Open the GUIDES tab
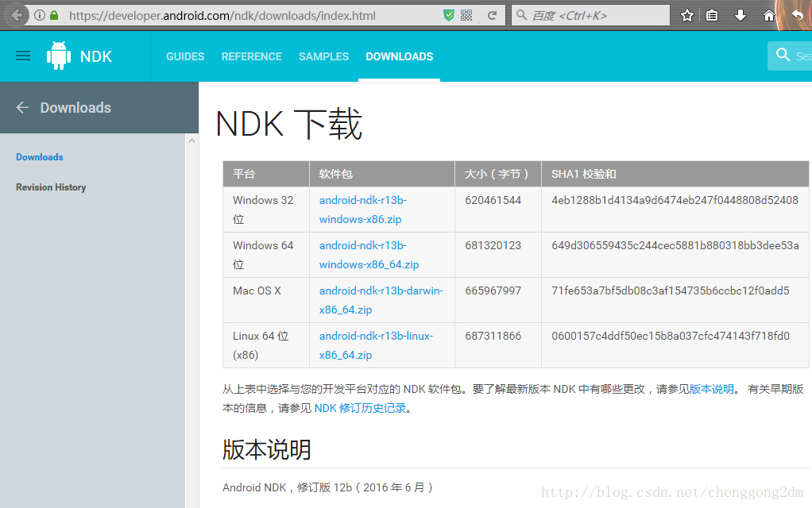 click(185, 56)
